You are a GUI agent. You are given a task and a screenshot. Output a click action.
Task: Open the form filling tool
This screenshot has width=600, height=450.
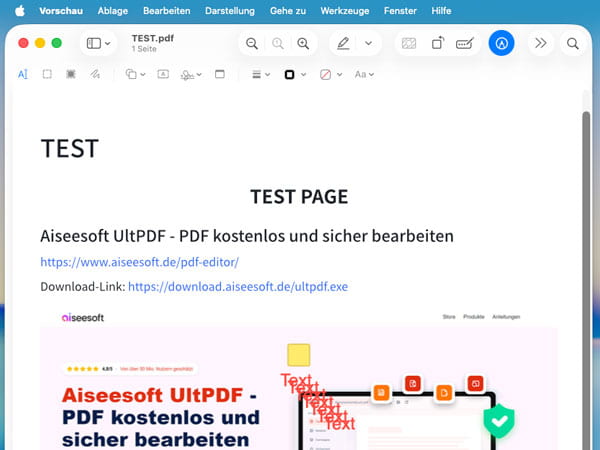point(465,43)
